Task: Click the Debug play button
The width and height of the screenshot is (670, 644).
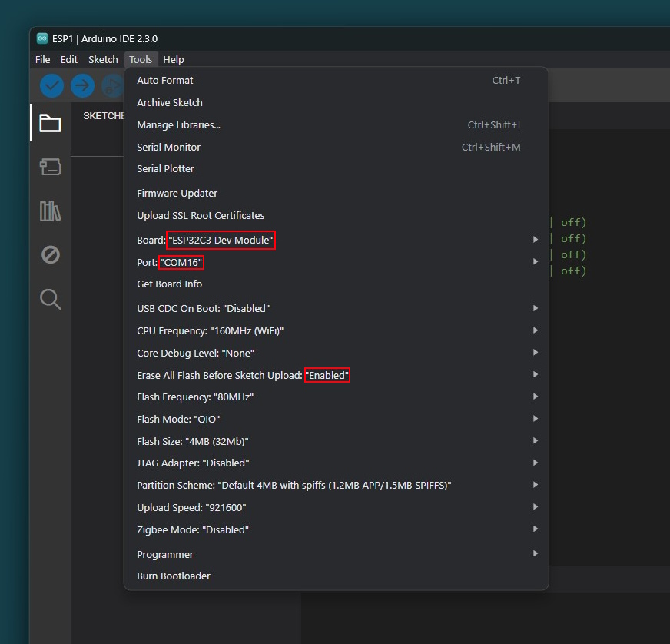Action: (112, 86)
